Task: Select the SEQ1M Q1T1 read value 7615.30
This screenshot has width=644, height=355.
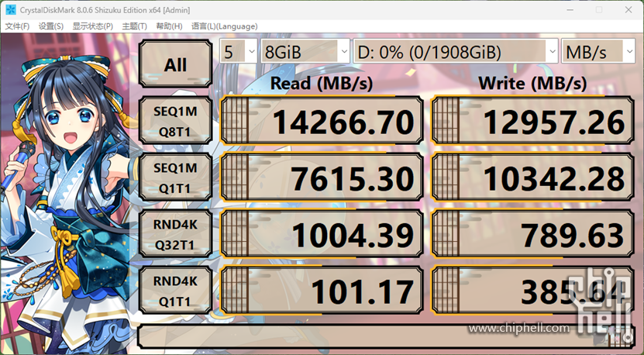Action: coord(322,177)
